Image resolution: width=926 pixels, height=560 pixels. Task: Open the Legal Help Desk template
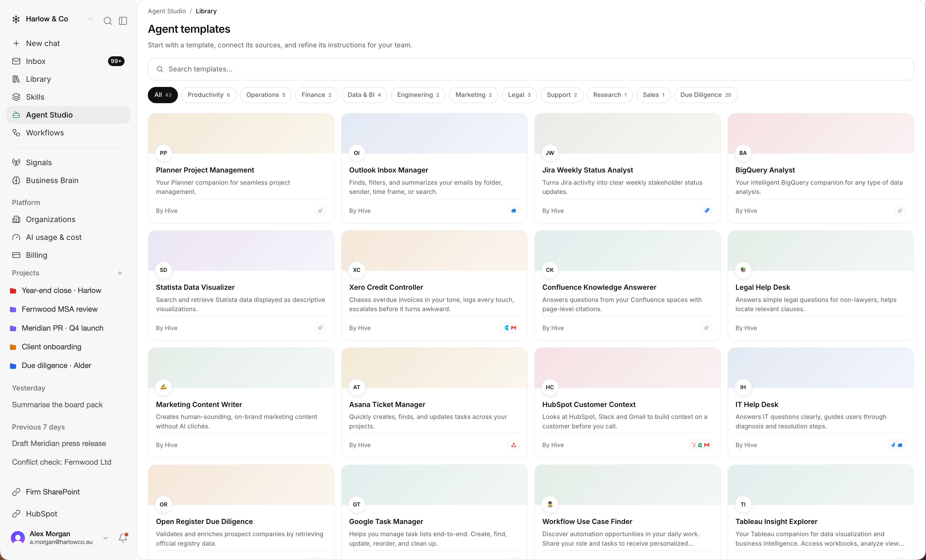(x=820, y=285)
